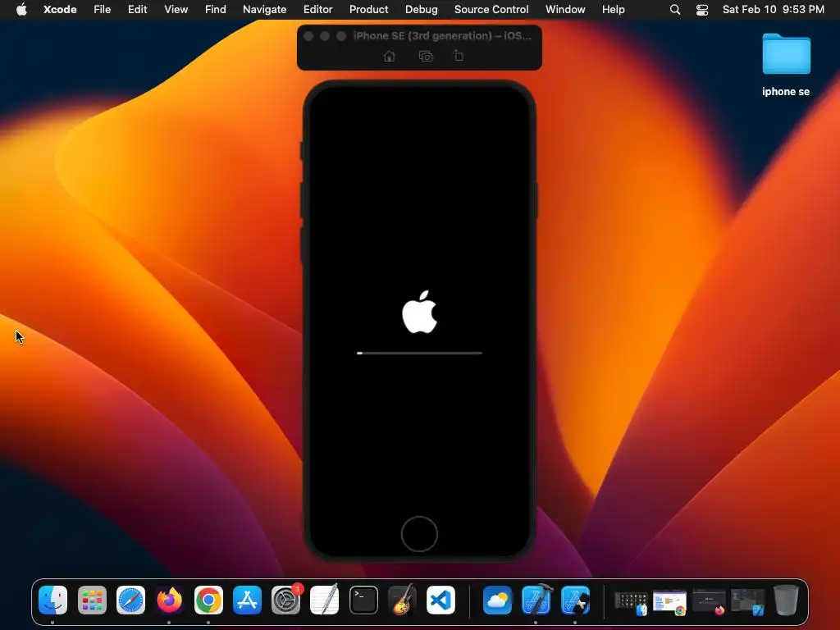
Task: Close the iPhone SE Simulator window
Action: tap(308, 36)
